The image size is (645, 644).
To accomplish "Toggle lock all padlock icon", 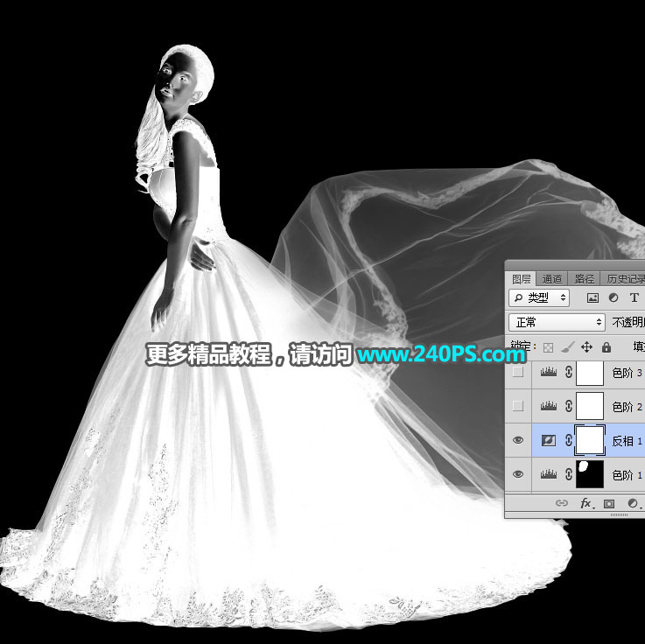I will 606,348.
